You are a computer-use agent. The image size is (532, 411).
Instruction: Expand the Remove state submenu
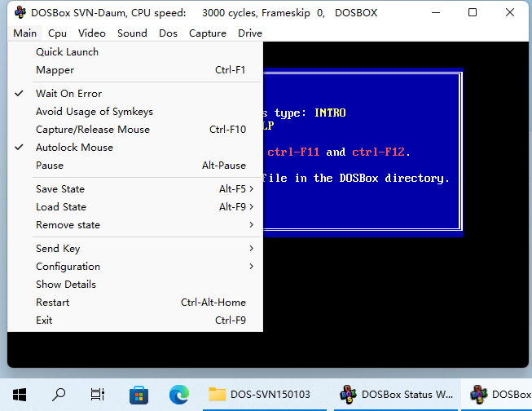[x=135, y=225]
